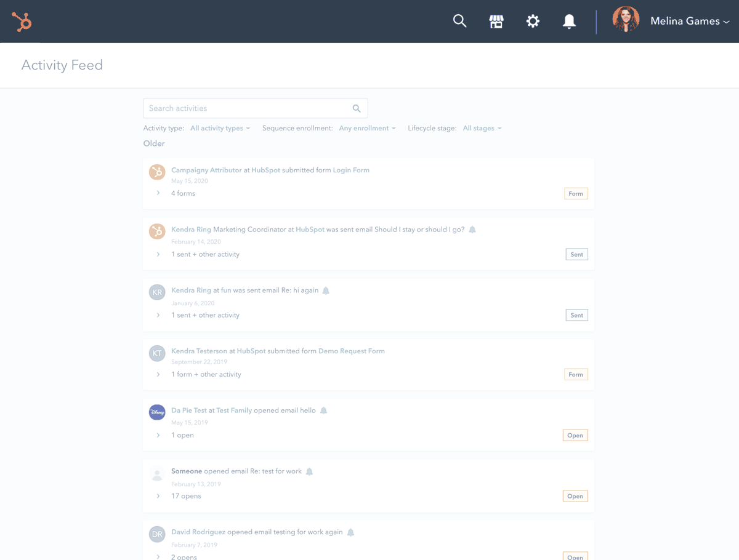
Task: Open 'Any enrollment' sequence dropdown
Action: click(367, 128)
